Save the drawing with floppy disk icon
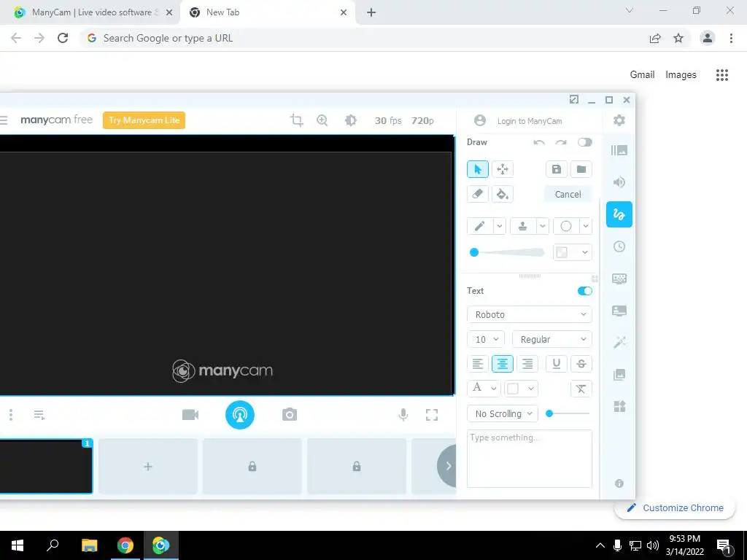 [x=556, y=169]
